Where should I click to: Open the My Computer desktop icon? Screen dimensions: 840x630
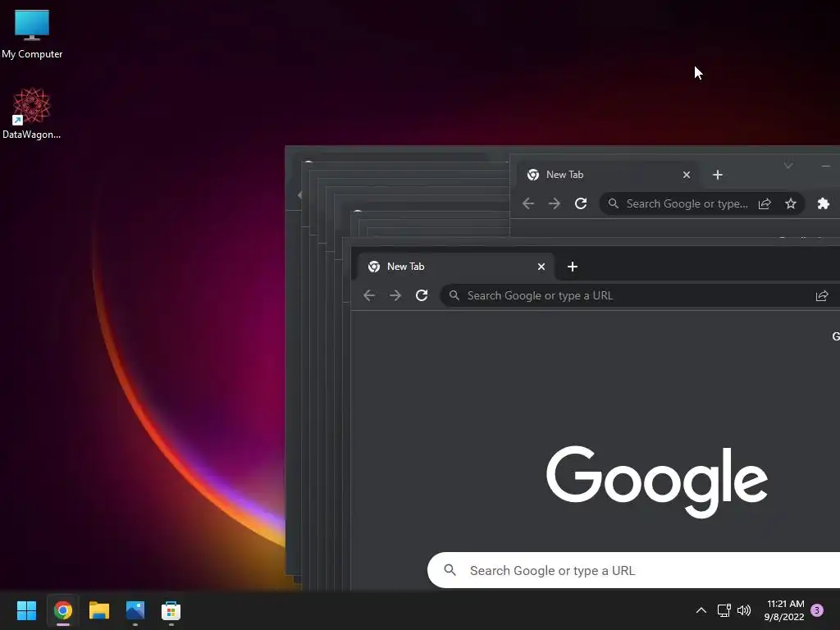[x=32, y=34]
